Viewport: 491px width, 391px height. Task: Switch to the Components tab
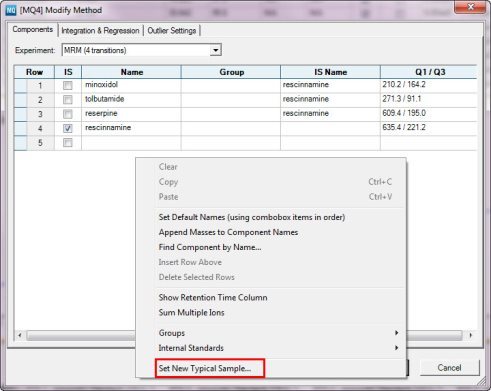coord(33,29)
